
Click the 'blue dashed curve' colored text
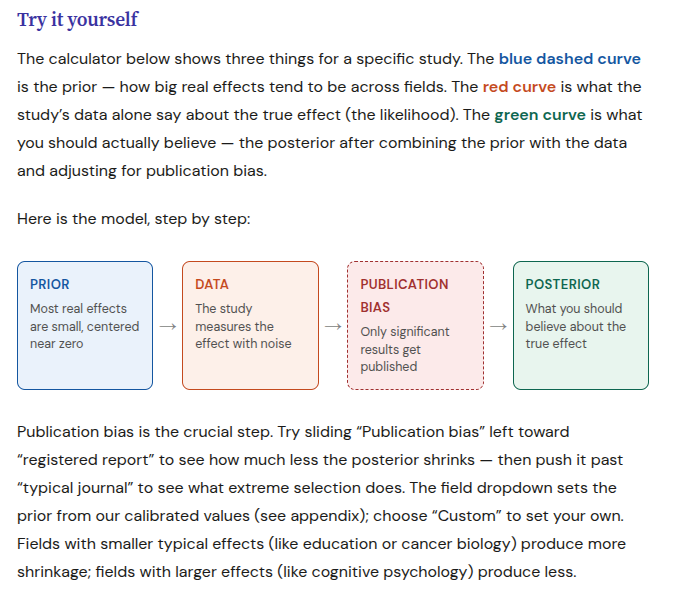click(x=569, y=59)
